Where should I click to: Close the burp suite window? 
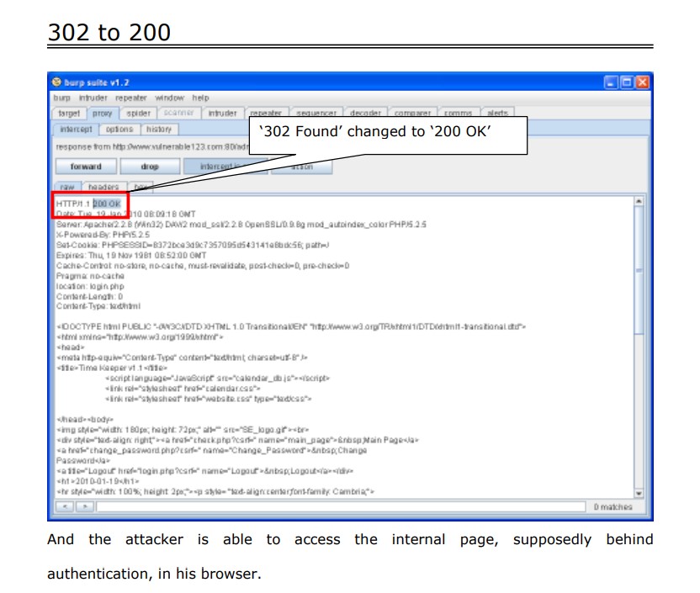[x=643, y=82]
